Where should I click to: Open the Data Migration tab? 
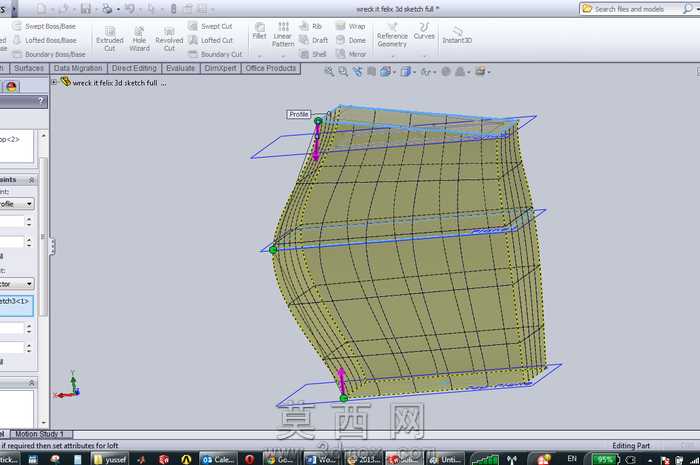(x=78, y=68)
